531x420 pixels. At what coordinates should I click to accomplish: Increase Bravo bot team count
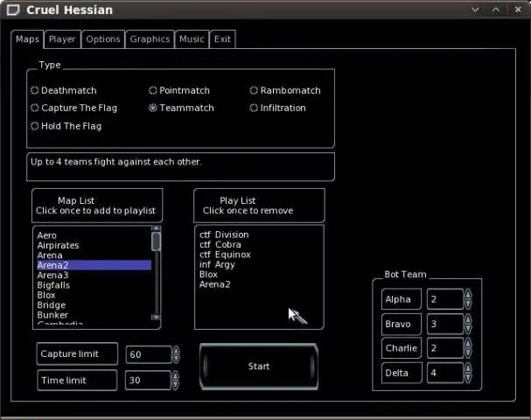tap(468, 319)
